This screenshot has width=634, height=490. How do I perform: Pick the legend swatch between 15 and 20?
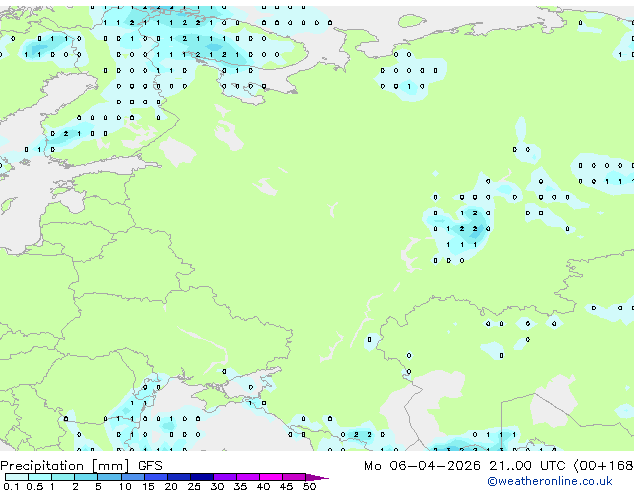pyautogui.click(x=155, y=477)
